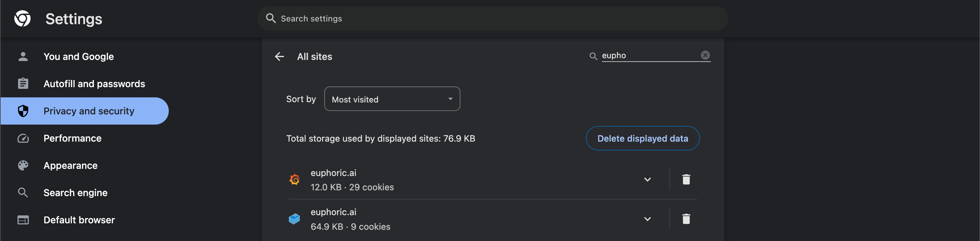The height and width of the screenshot is (241, 980).
Task: Click the search icon beside eupho filter
Action: [x=593, y=57]
